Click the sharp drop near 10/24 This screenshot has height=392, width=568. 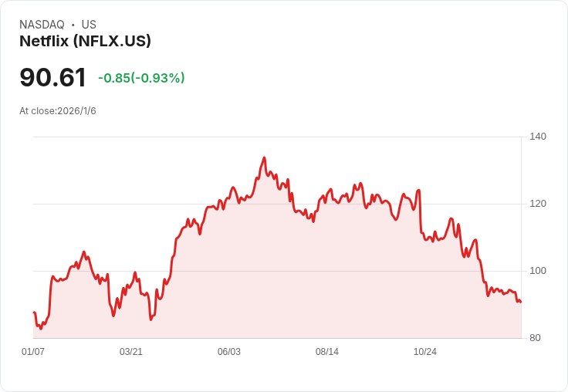pyautogui.click(x=420, y=212)
